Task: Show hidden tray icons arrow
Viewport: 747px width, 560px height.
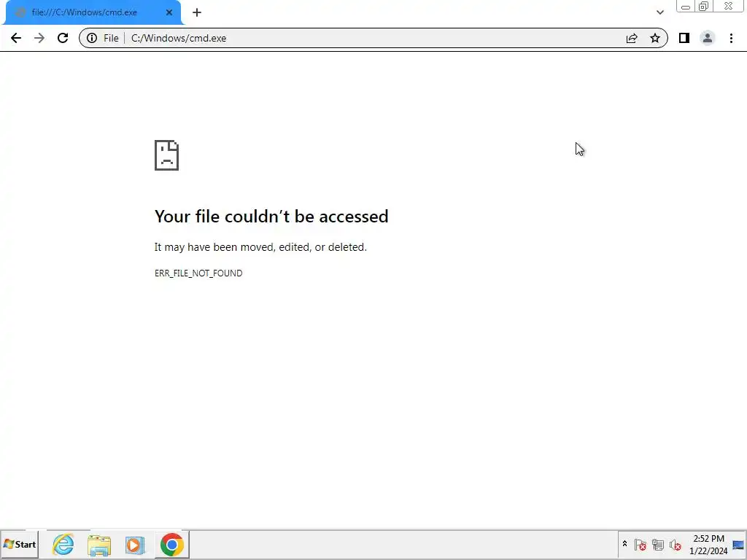Action: tap(624, 544)
